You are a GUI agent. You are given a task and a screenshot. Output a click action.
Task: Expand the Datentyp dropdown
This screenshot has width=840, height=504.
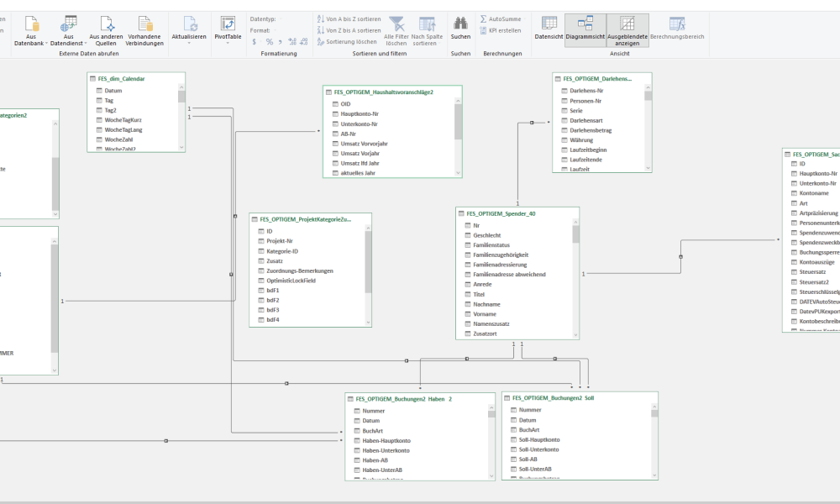pyautogui.click(x=281, y=19)
